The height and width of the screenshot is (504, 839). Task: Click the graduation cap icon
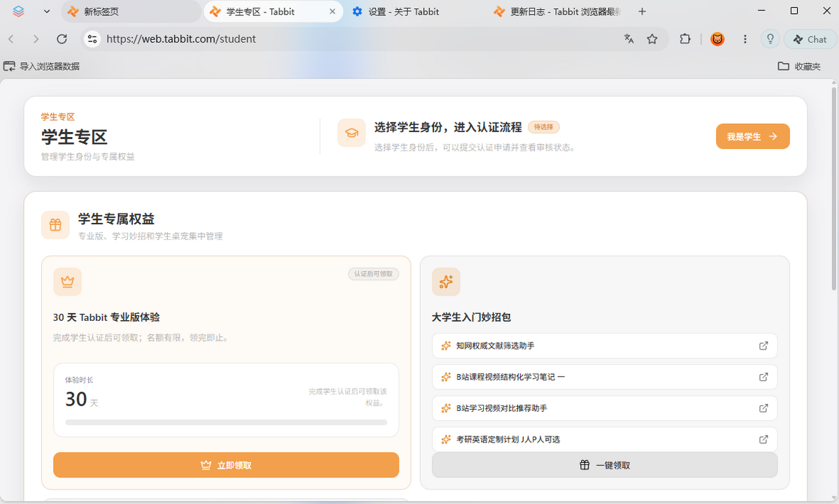(352, 133)
